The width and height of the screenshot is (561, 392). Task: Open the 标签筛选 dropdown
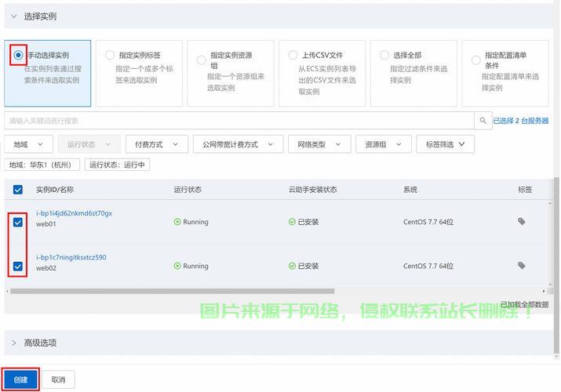446,144
